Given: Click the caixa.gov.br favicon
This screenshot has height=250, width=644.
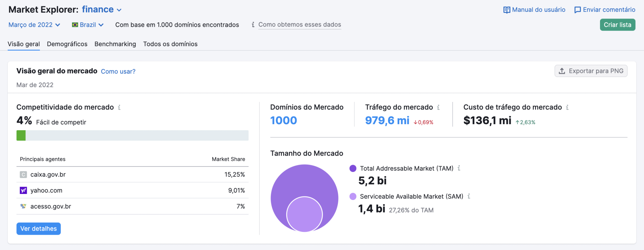Looking at the screenshot, I should tap(23, 175).
